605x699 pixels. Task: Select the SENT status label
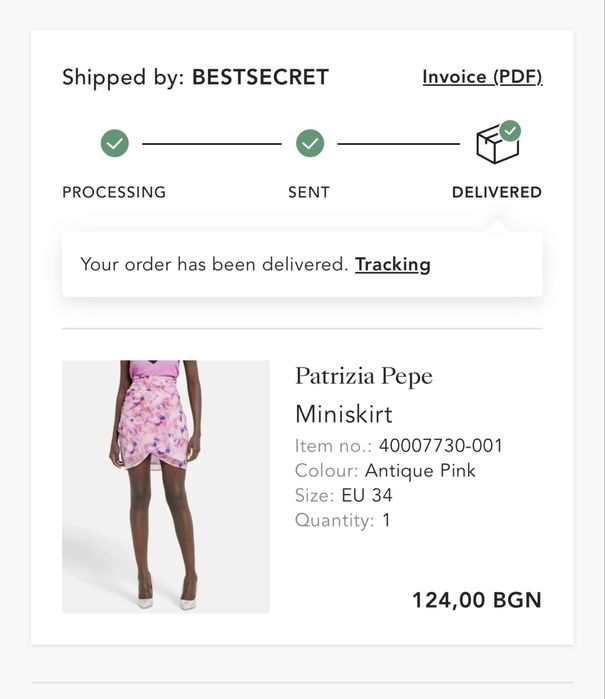click(309, 192)
